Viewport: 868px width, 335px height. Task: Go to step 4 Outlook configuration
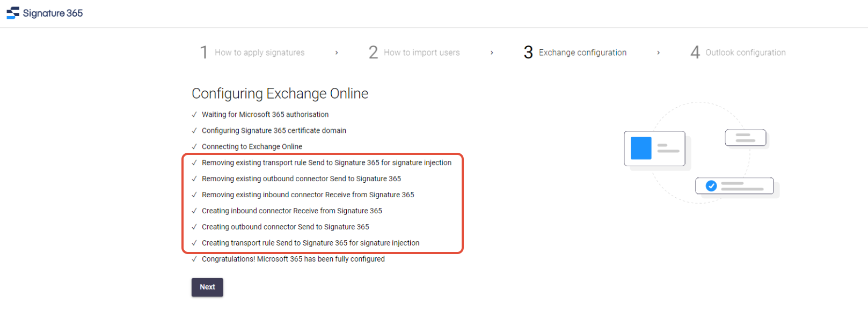click(738, 53)
